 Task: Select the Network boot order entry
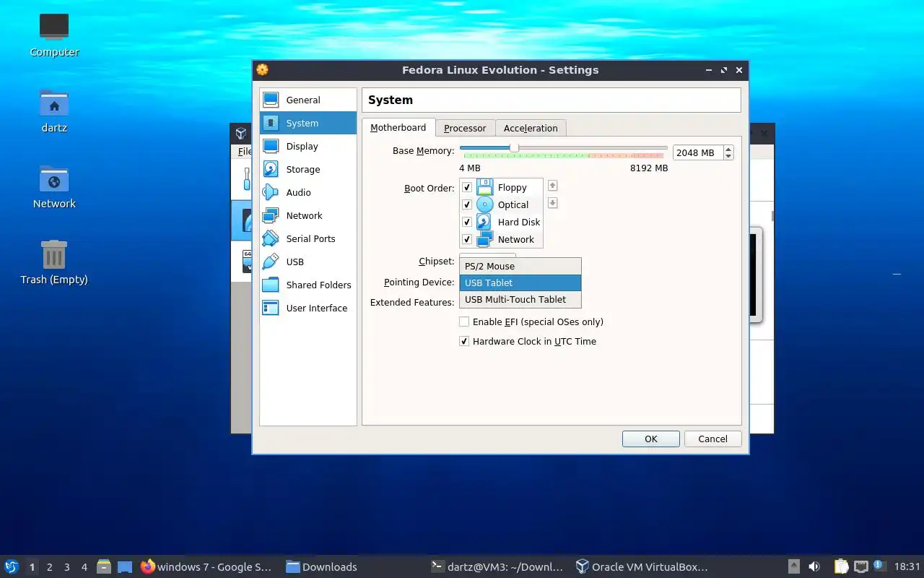(x=501, y=239)
